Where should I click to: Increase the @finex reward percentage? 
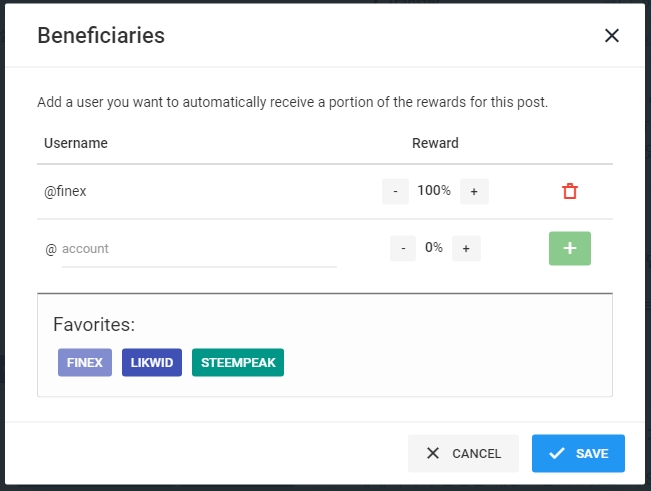coord(474,191)
